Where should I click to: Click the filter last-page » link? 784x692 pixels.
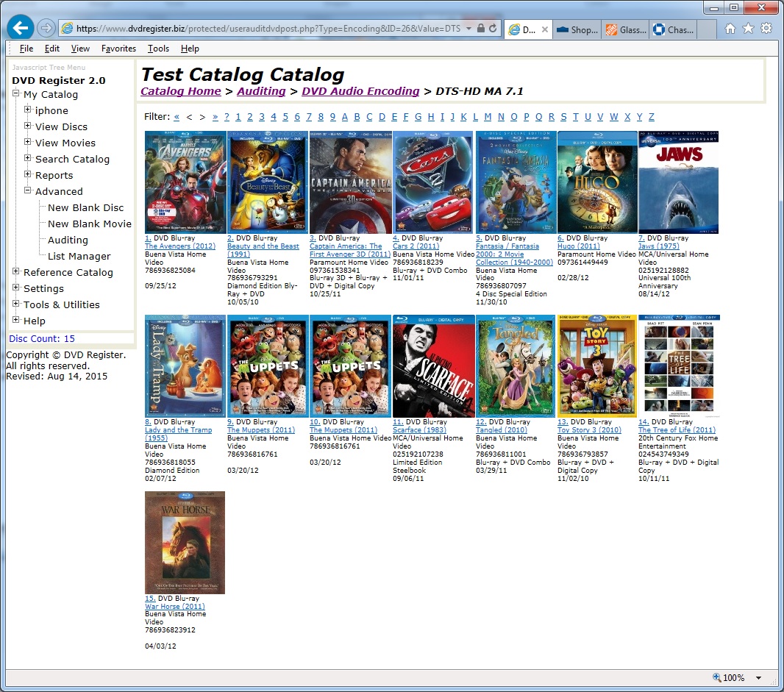click(215, 116)
